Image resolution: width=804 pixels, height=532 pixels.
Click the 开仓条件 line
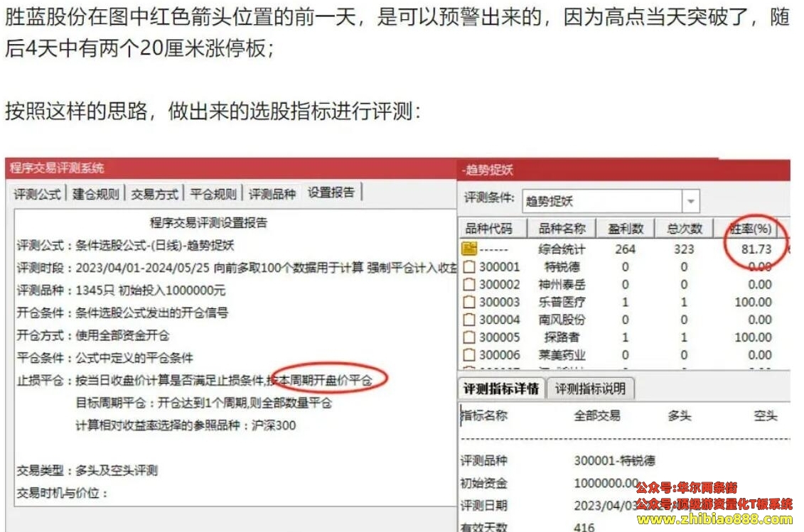[122, 313]
